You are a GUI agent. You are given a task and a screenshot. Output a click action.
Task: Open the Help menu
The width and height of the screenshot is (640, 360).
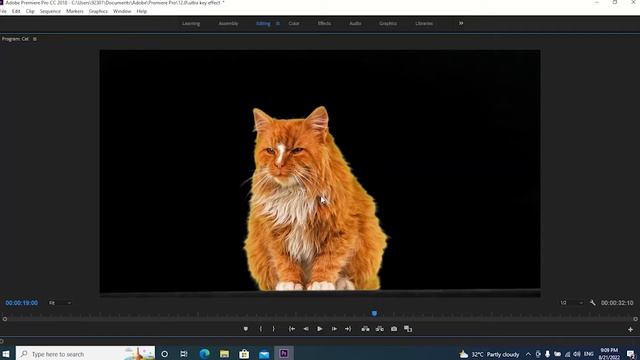click(x=142, y=11)
